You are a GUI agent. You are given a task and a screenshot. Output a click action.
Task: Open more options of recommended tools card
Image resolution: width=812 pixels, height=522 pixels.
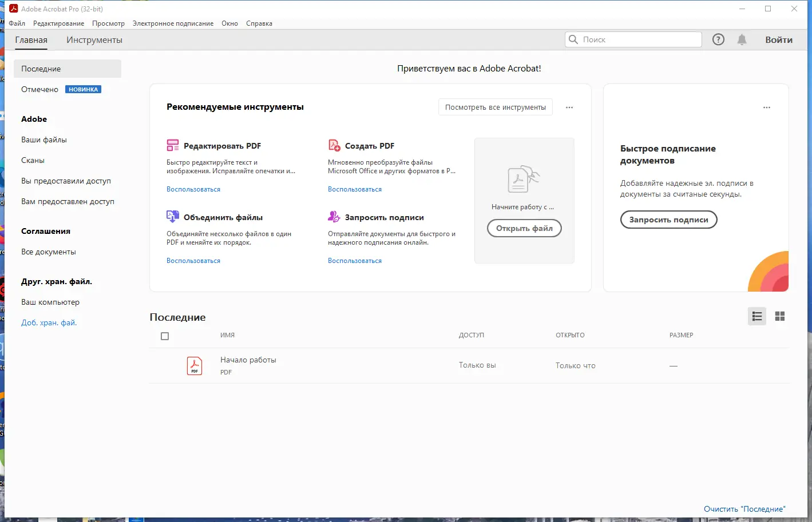click(569, 107)
